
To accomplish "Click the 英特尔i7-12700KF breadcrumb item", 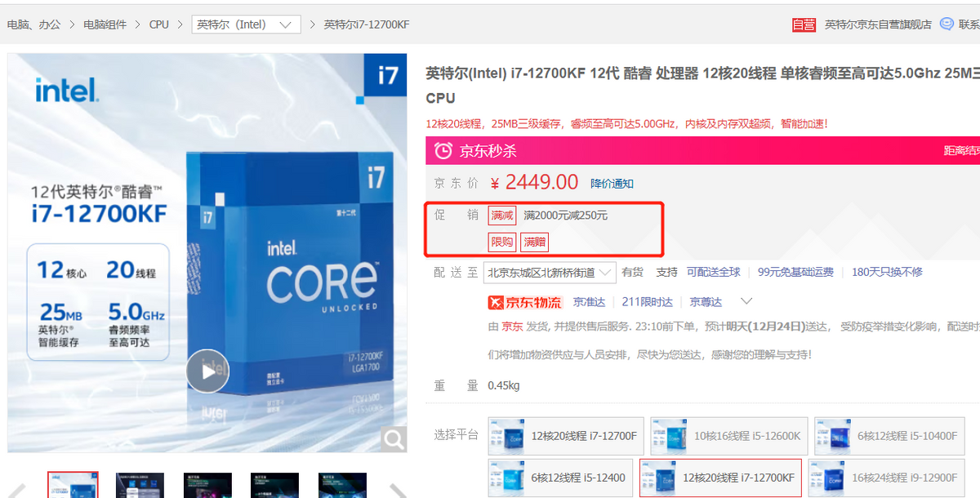I will [367, 24].
